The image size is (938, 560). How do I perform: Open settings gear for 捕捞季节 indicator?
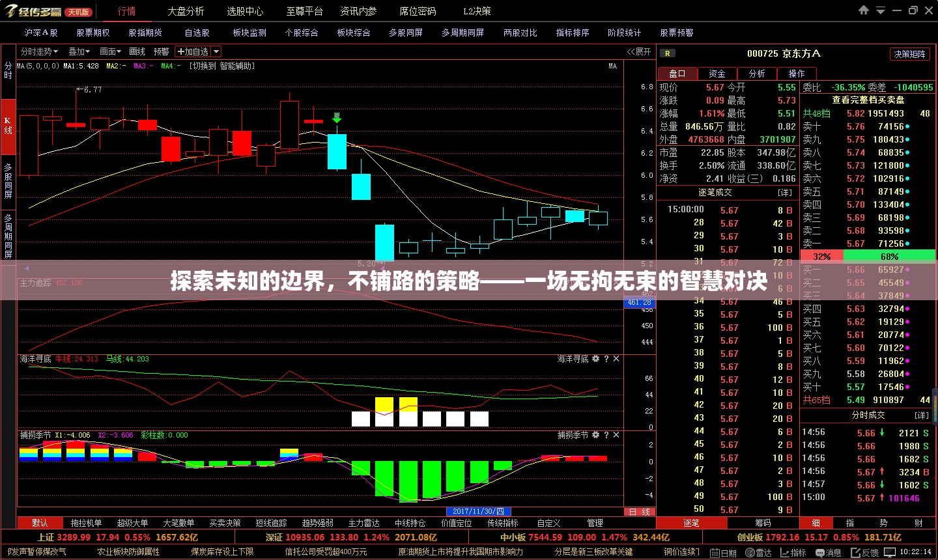click(595, 435)
